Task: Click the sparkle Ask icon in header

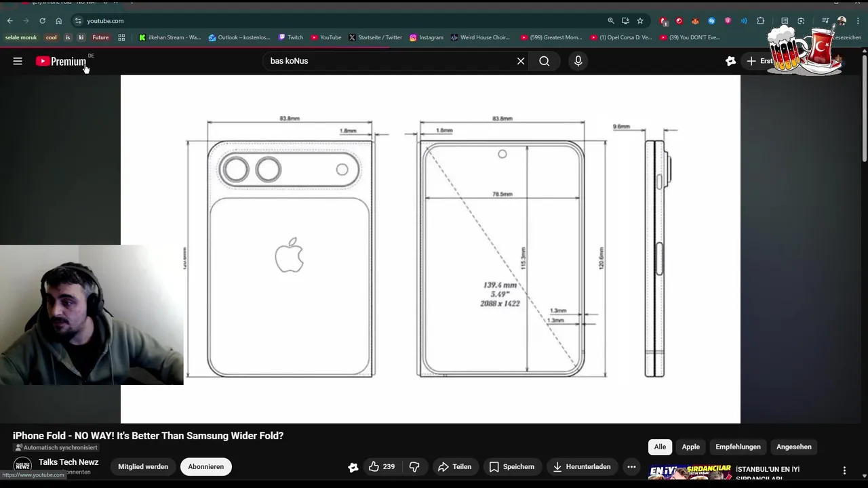Action: click(x=730, y=61)
